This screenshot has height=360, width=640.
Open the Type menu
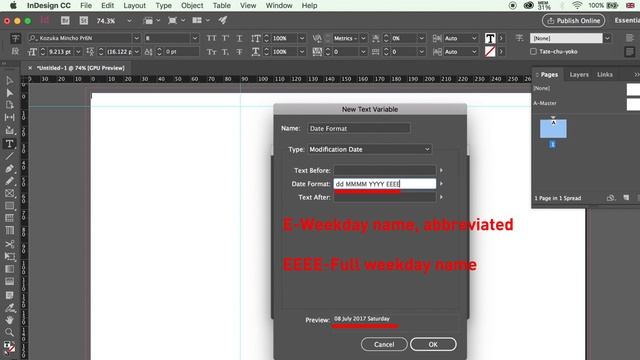point(163,6)
